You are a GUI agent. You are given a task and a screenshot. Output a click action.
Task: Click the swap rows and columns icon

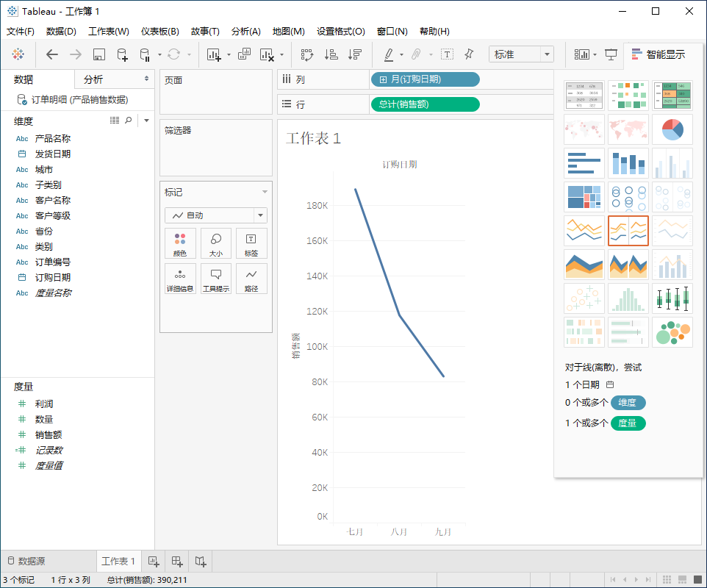coord(307,54)
